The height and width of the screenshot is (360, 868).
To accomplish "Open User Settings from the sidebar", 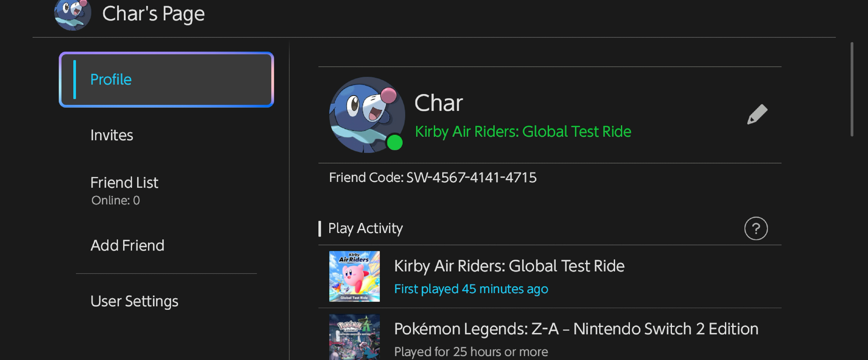I will [x=134, y=301].
